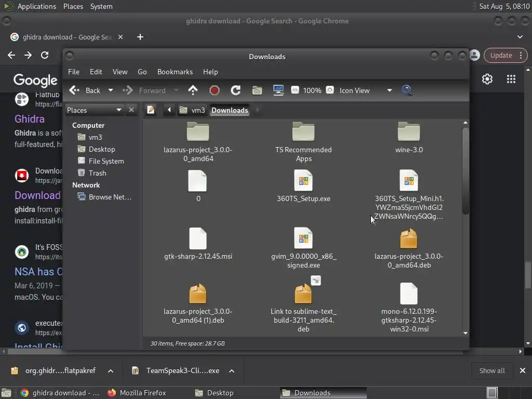Click the Back arrow in the file manager
532x399 pixels.
[x=74, y=90]
